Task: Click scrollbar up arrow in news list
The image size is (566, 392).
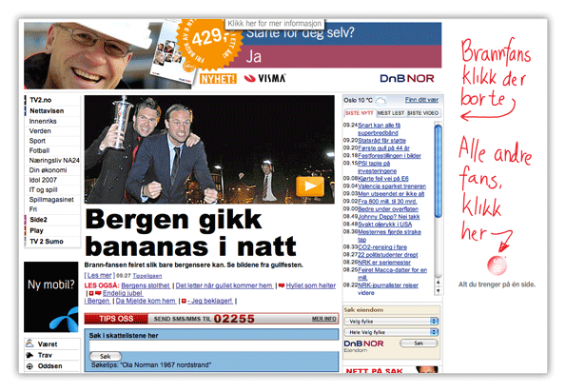Action: [438, 283]
